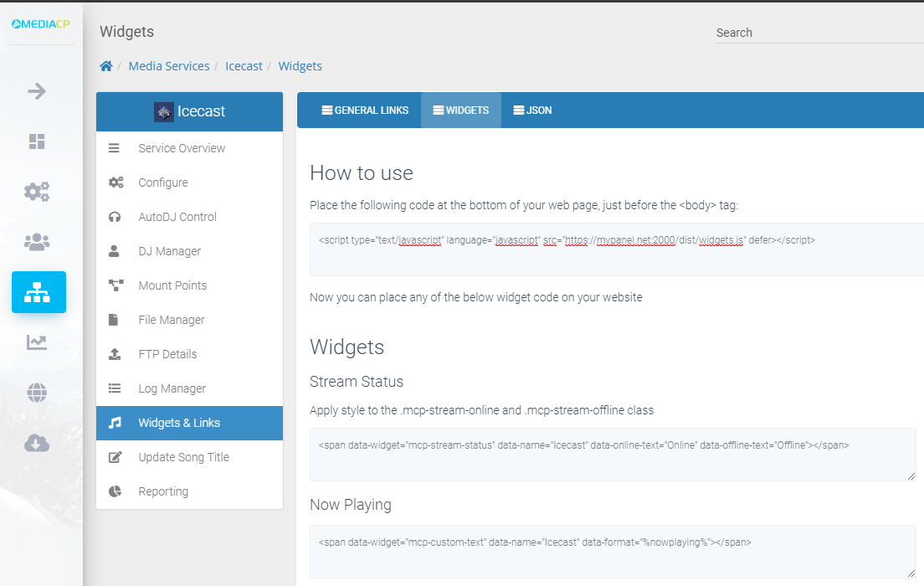The image size is (924, 586).
Task: Open AutoDJ Control page
Action: 189,217
